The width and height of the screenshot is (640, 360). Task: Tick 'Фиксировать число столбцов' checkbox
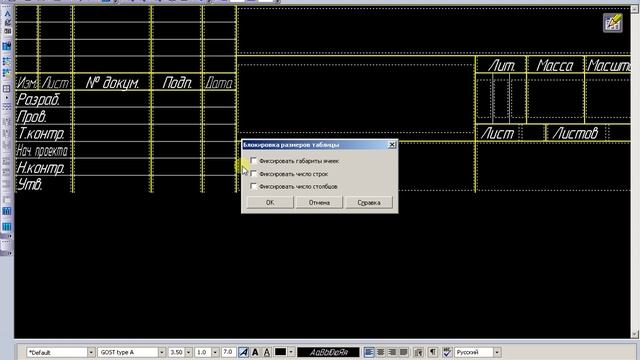[x=253, y=187]
